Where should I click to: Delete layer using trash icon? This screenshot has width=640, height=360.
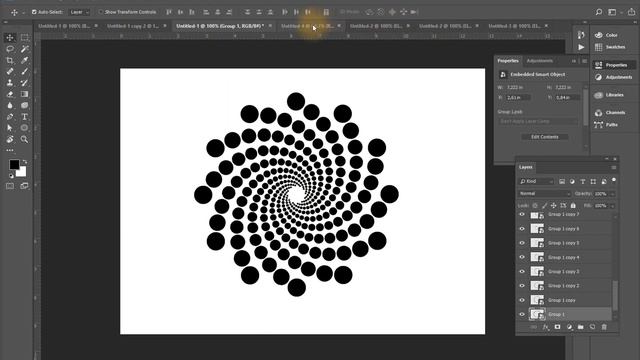click(x=604, y=327)
